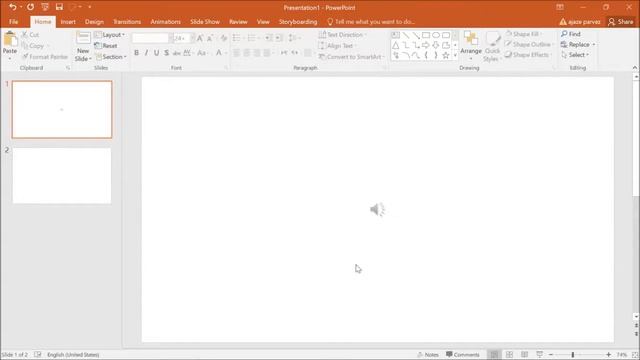This screenshot has height=360, width=640.
Task: Switch to the Transitions tab
Action: [127, 22]
